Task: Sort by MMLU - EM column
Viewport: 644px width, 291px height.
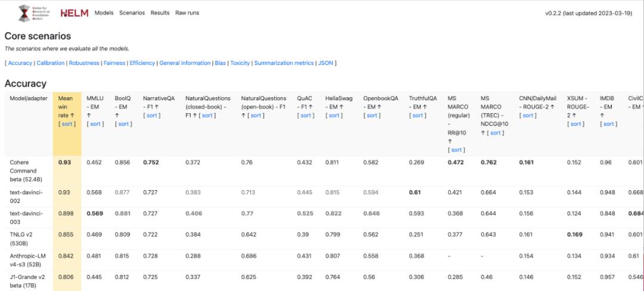Action: click(x=95, y=124)
